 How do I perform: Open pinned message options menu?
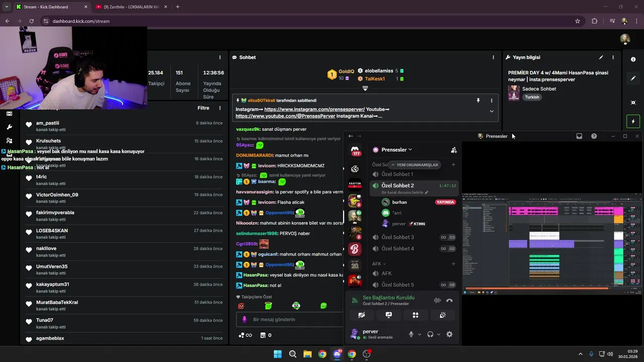coord(492,101)
